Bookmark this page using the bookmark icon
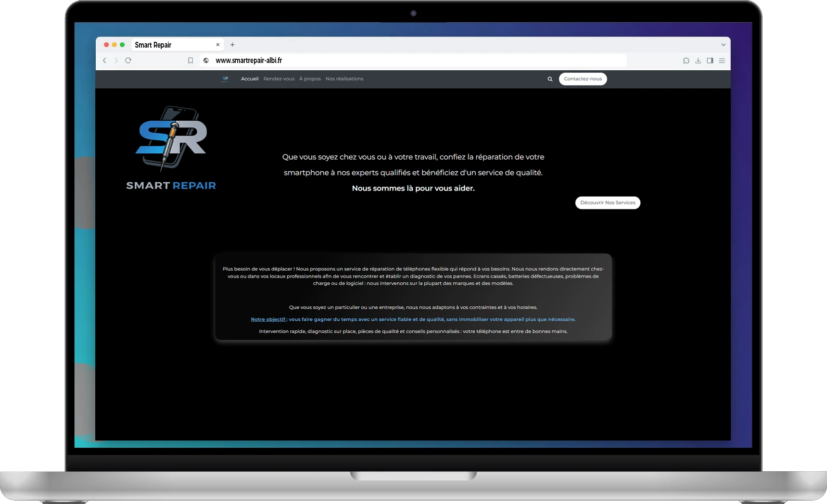Screen dimensions: 827x504 pyautogui.click(x=191, y=61)
